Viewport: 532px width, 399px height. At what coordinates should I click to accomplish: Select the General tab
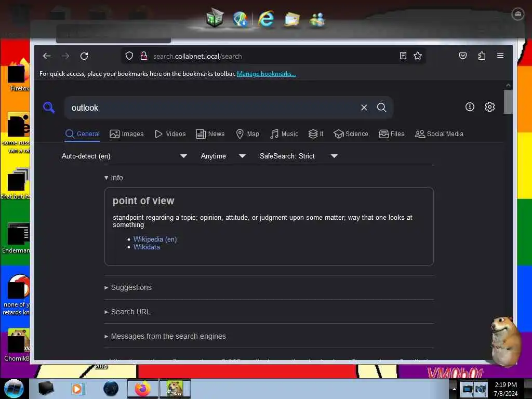pyautogui.click(x=83, y=134)
